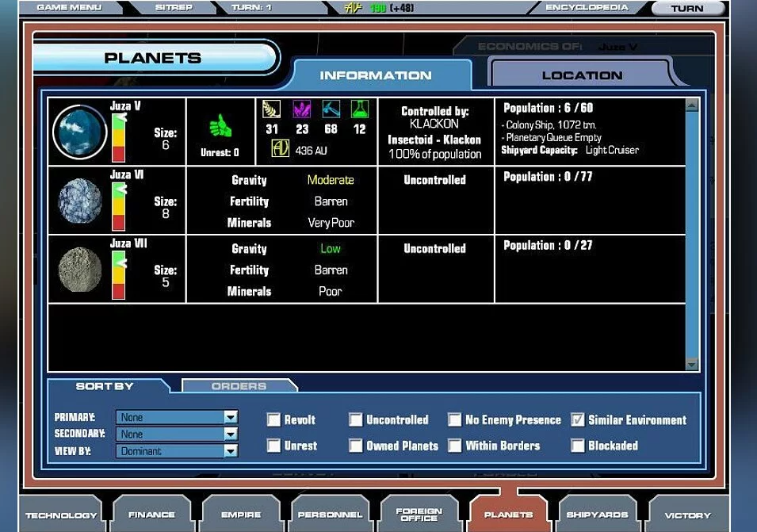Select the Juza VI planet image
The height and width of the screenshot is (532, 757).
(80, 201)
